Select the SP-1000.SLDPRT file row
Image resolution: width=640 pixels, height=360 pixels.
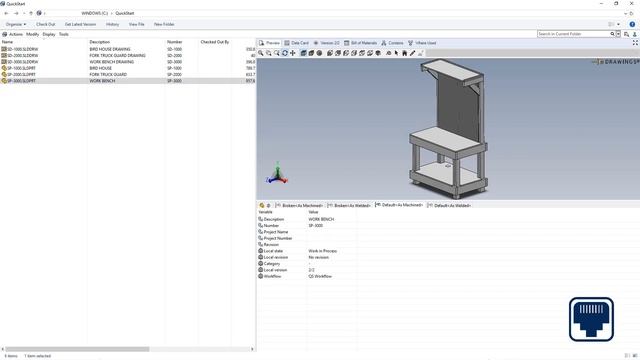pyautogui.click(x=128, y=68)
